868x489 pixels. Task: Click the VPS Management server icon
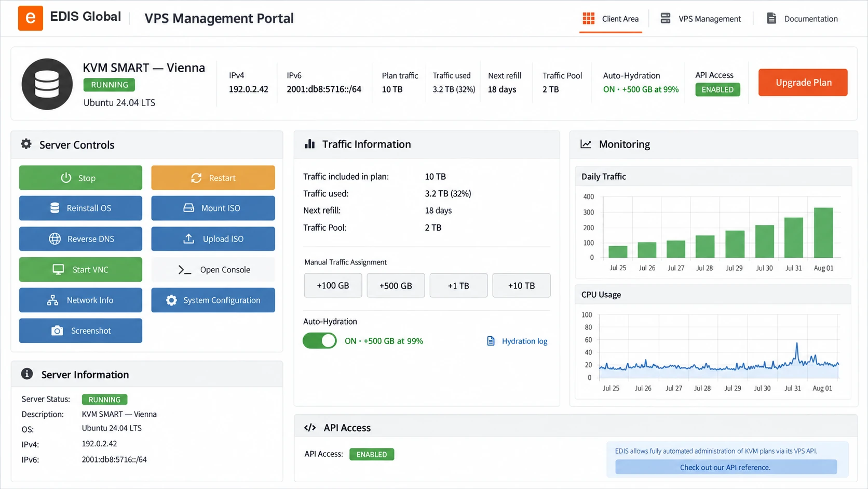tap(665, 18)
